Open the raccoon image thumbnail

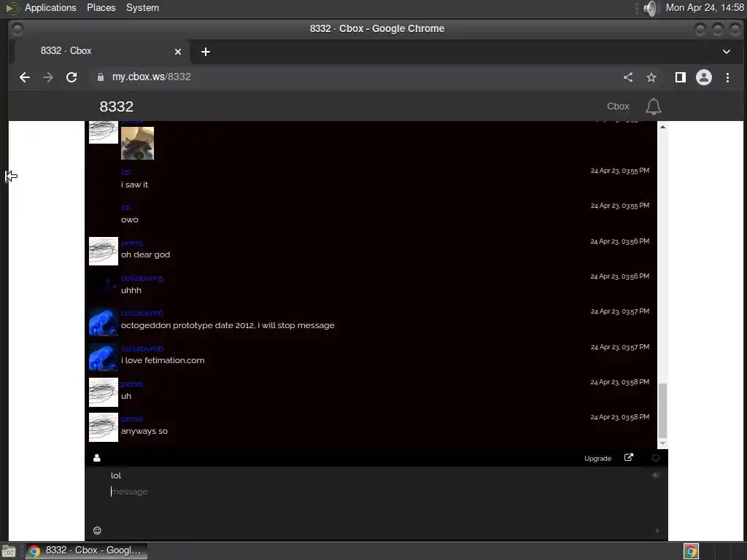pos(137,143)
